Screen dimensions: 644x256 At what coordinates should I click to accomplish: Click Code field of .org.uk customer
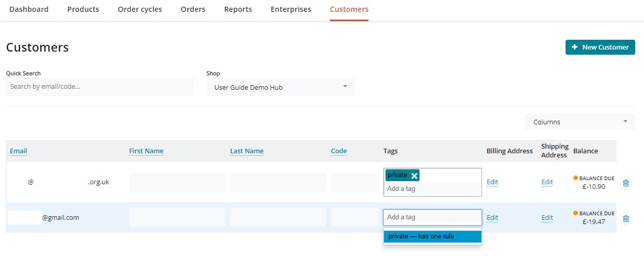pos(355,182)
